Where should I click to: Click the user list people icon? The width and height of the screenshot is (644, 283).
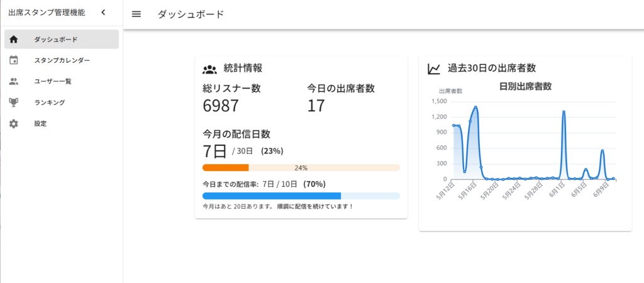[x=14, y=81]
